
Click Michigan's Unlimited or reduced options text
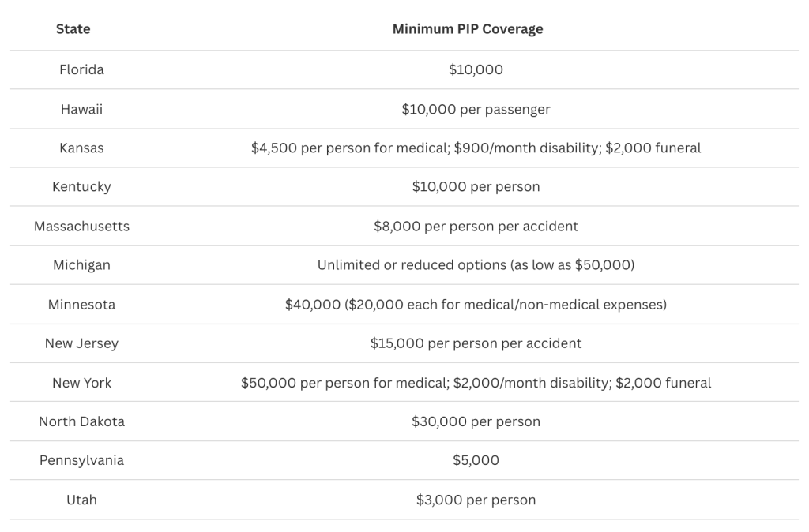(x=476, y=265)
